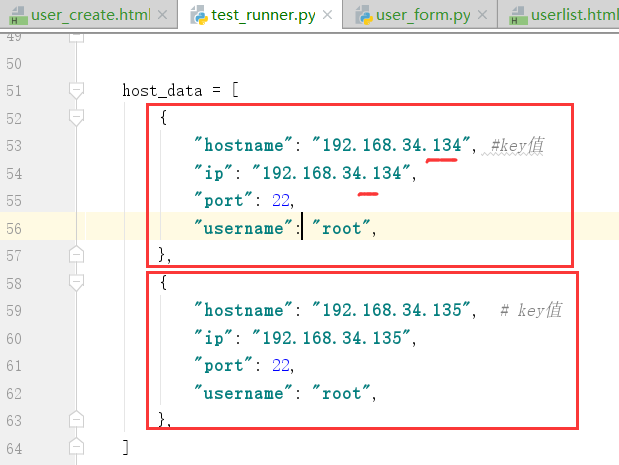Collapse the dict fold marker at line 58

tap(76, 283)
